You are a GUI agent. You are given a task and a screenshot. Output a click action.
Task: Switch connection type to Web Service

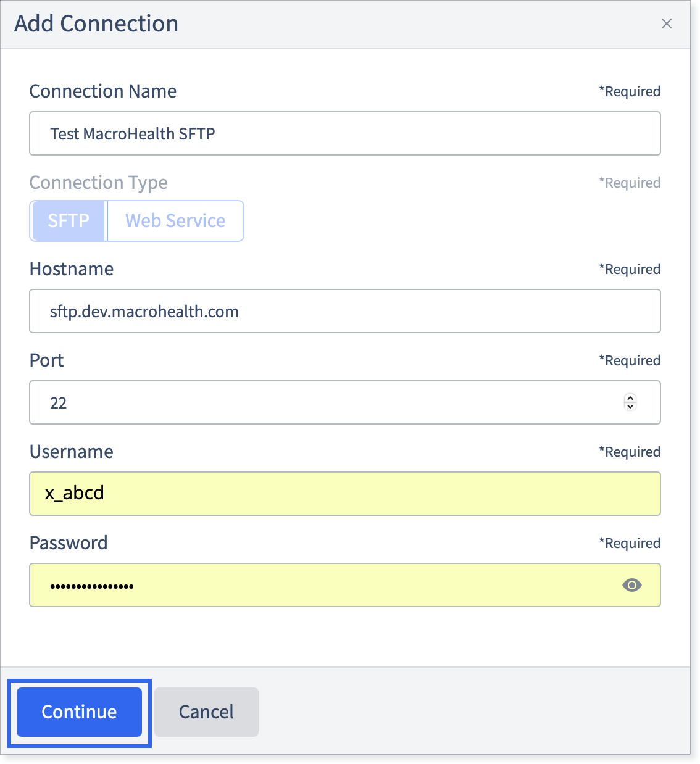pos(175,221)
